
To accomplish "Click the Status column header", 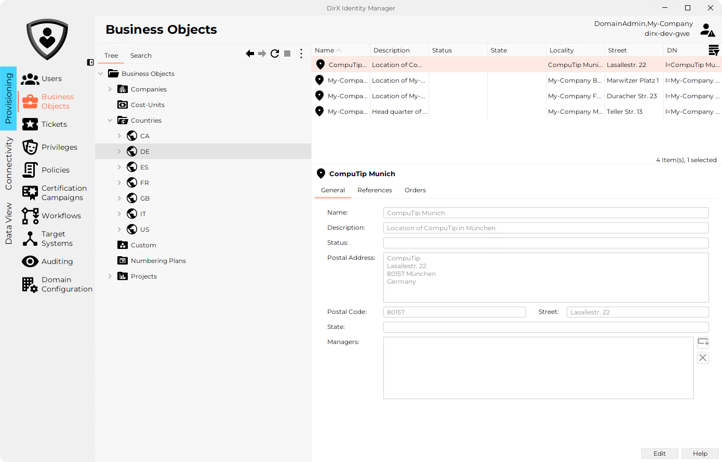I will (458, 50).
